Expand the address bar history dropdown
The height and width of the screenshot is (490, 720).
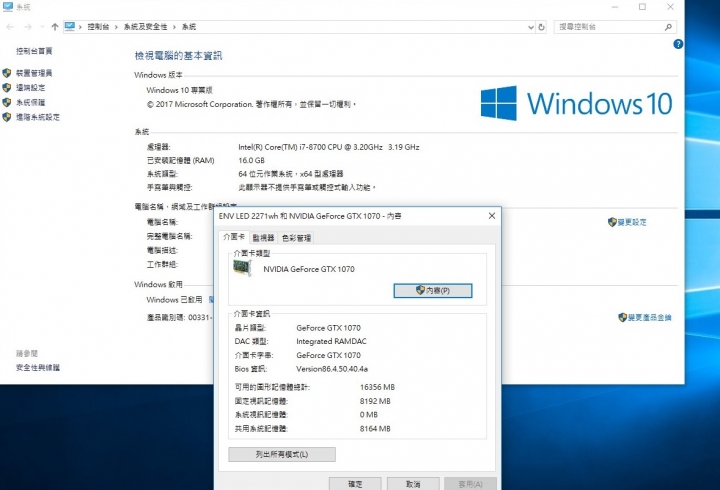click(x=531, y=27)
